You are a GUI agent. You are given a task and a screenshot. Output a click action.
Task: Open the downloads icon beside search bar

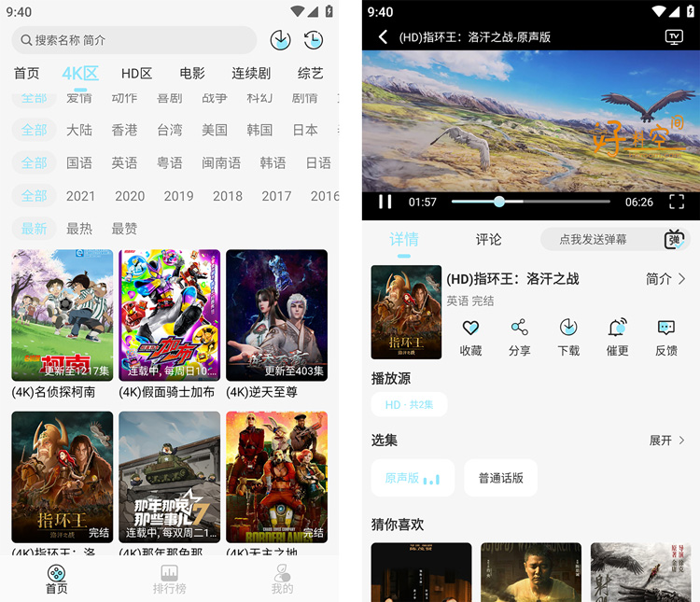tap(280, 40)
